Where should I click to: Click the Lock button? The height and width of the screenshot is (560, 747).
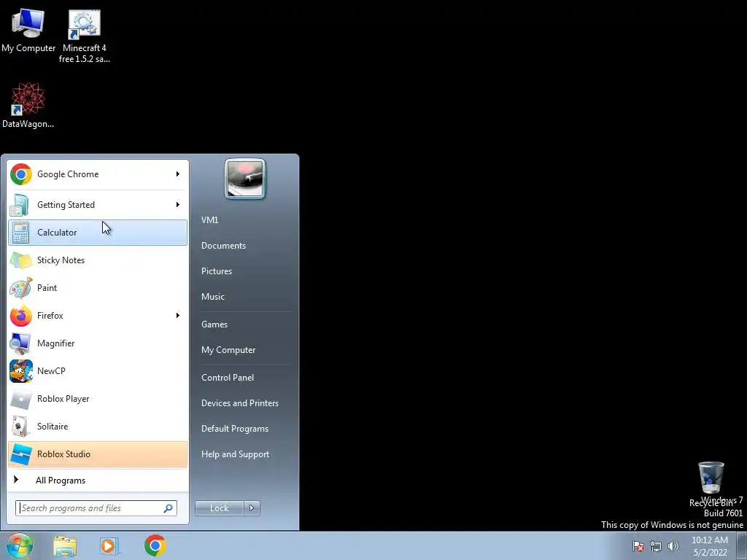pos(219,508)
